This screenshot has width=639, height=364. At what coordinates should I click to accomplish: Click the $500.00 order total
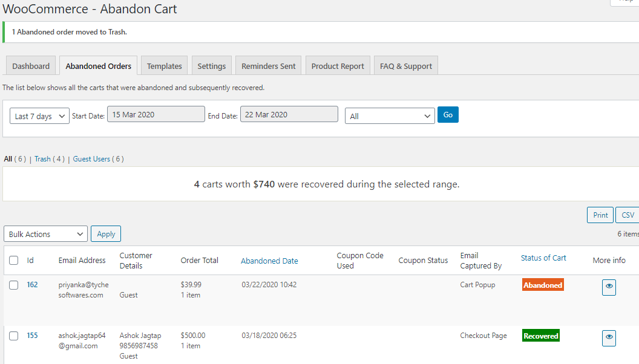193,336
